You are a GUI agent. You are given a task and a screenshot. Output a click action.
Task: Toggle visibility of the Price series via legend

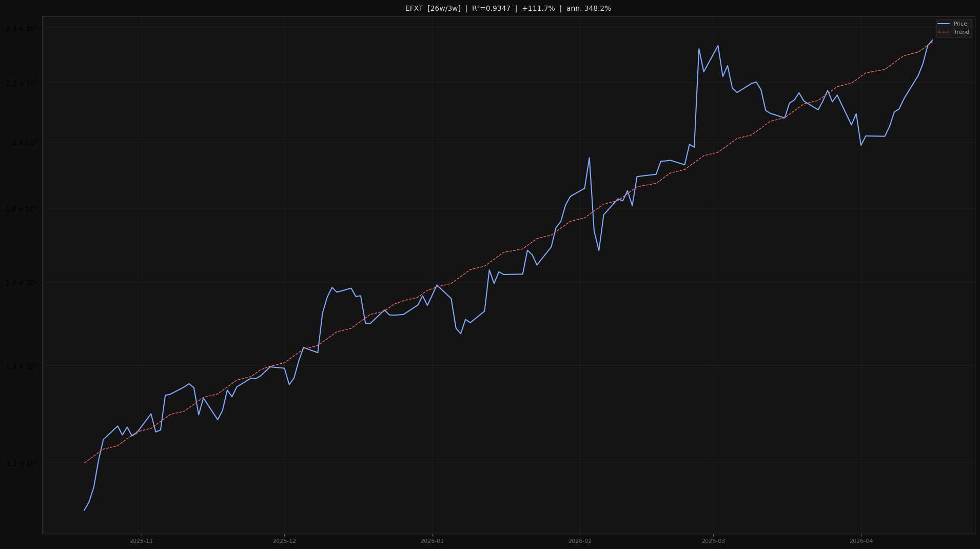(x=959, y=24)
